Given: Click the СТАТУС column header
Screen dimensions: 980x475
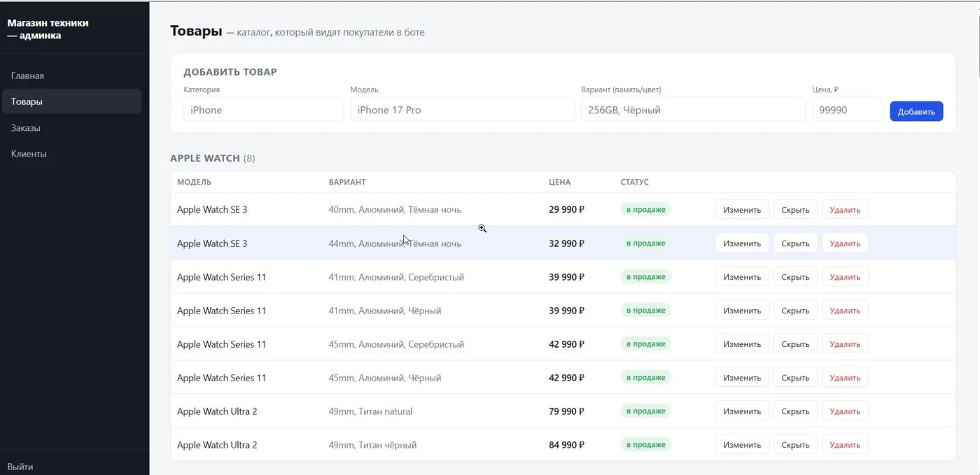Looking at the screenshot, I should tap(634, 182).
